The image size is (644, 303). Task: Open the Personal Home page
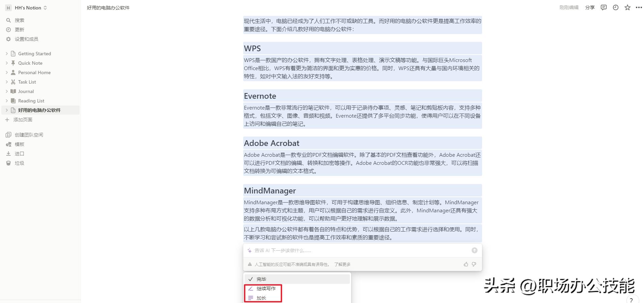pos(34,72)
